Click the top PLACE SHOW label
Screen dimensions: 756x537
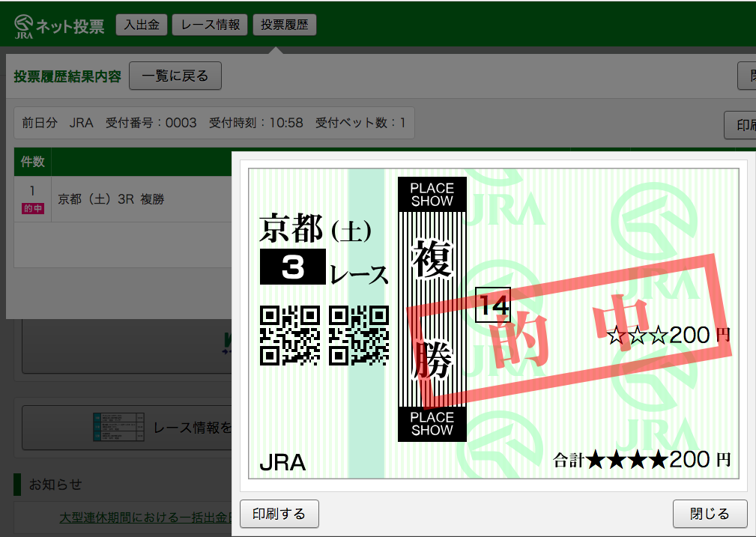coord(432,194)
